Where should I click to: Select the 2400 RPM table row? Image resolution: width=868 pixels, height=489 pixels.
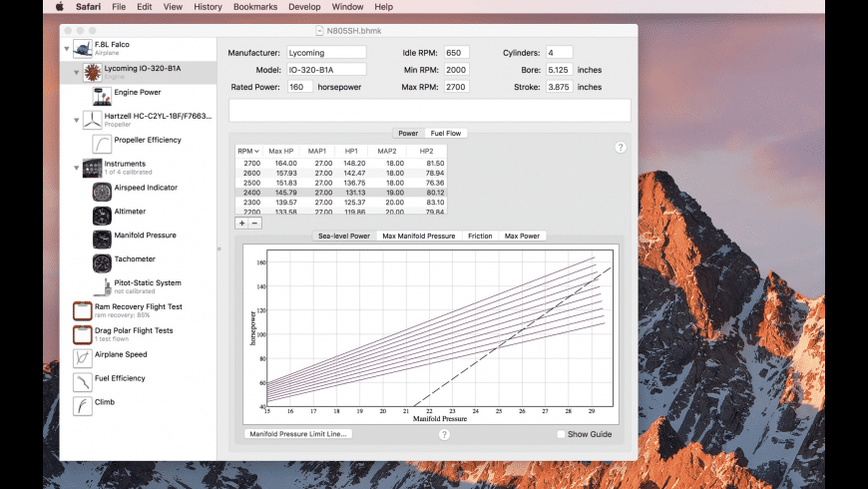[x=341, y=193]
